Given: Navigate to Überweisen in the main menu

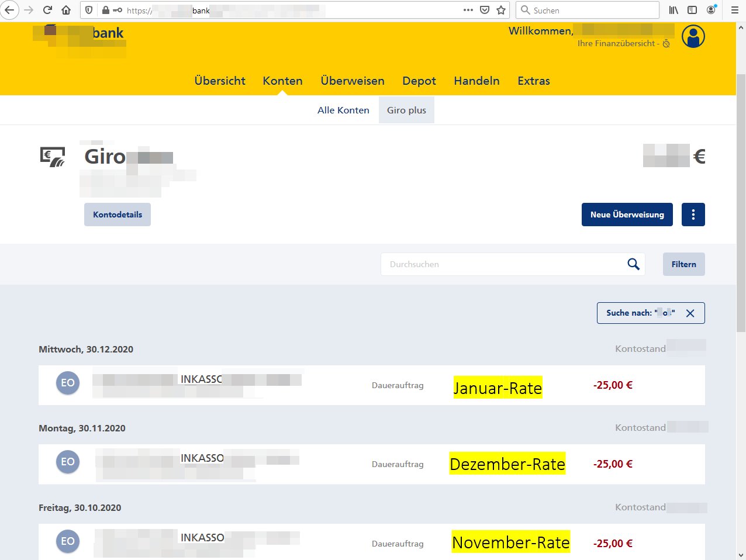Looking at the screenshot, I should click(353, 81).
